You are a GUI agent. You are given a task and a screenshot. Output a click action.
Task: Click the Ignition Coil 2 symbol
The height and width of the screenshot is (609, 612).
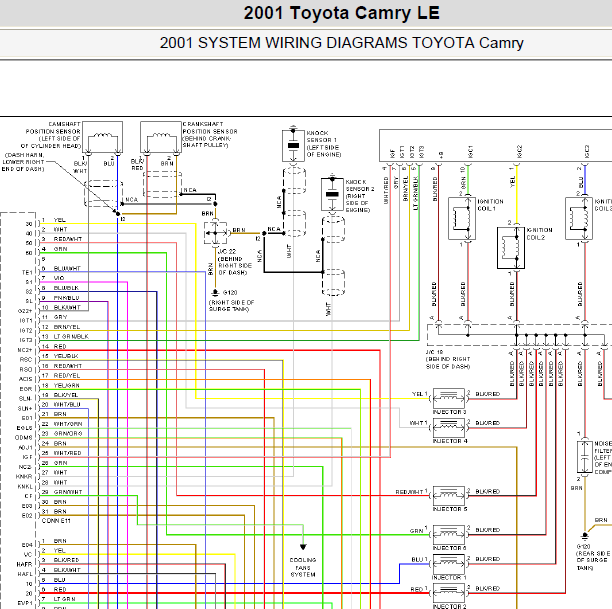pyautogui.click(x=511, y=248)
